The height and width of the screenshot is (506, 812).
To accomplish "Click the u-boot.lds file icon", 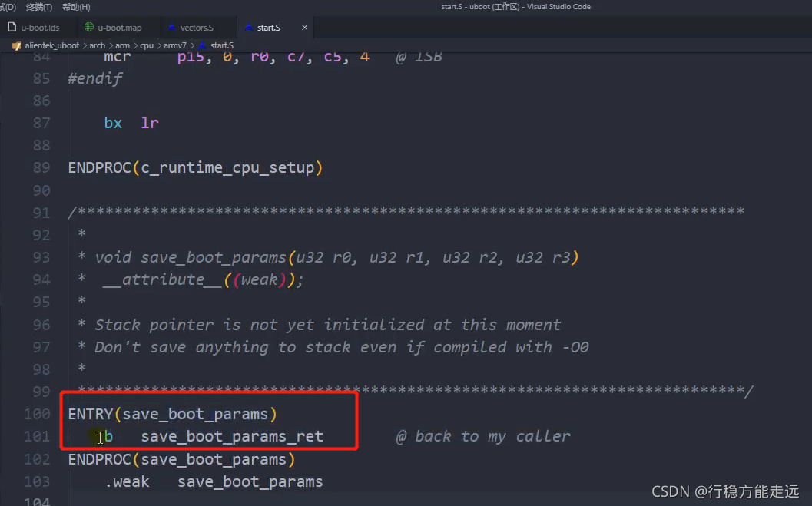I will click(12, 27).
